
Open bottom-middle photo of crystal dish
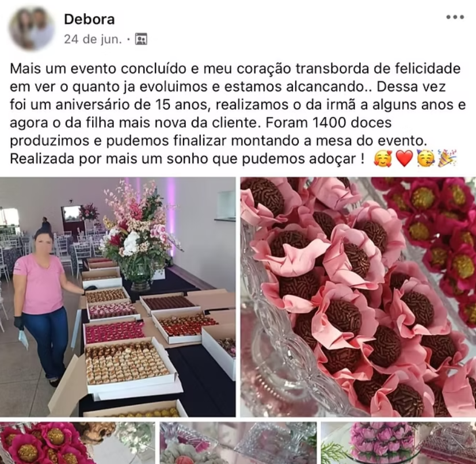point(238,443)
